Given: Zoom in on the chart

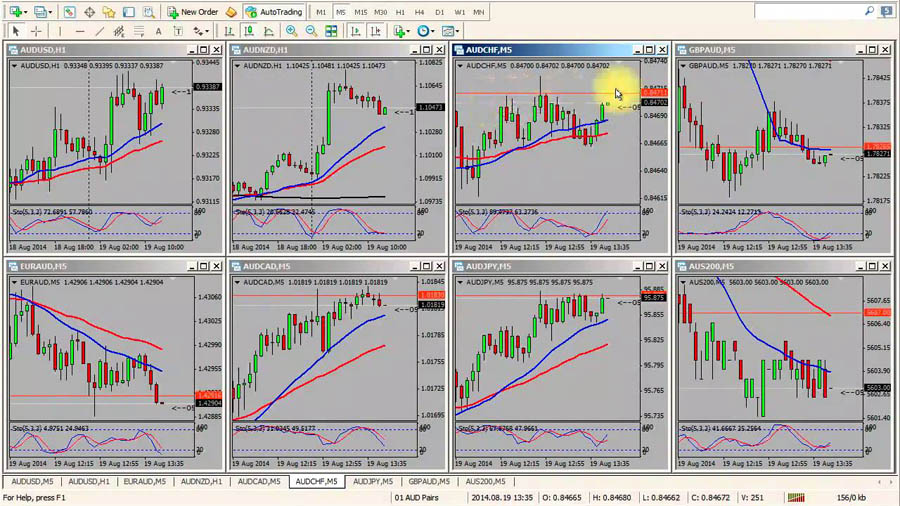Looking at the screenshot, I should 292,32.
